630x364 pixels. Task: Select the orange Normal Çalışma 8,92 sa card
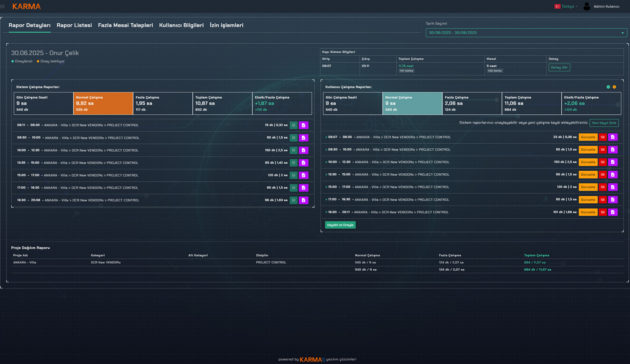(x=103, y=103)
